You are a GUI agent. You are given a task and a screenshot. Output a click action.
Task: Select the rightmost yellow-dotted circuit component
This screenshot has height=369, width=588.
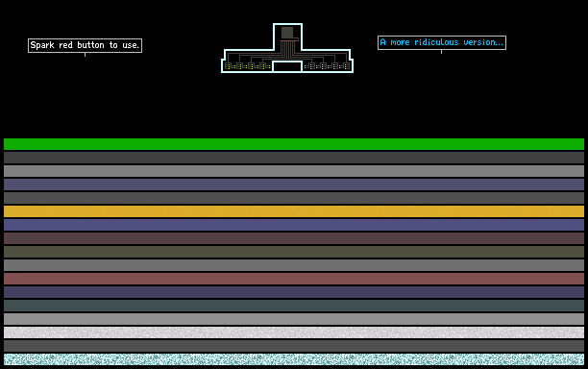tap(346, 66)
